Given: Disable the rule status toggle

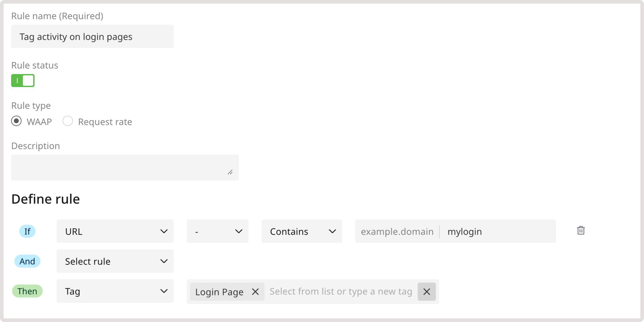Looking at the screenshot, I should 23,80.
